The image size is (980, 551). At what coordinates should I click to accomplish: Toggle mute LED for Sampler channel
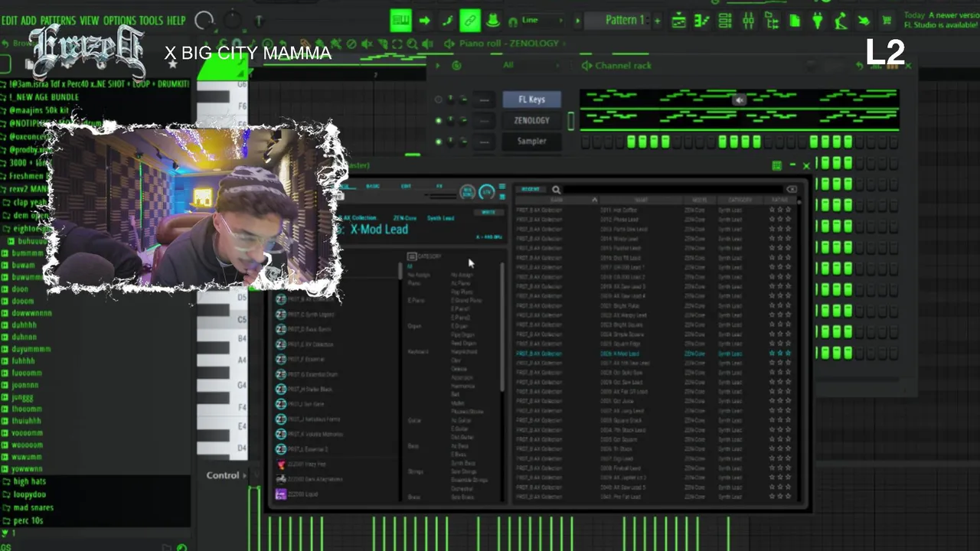coord(438,141)
